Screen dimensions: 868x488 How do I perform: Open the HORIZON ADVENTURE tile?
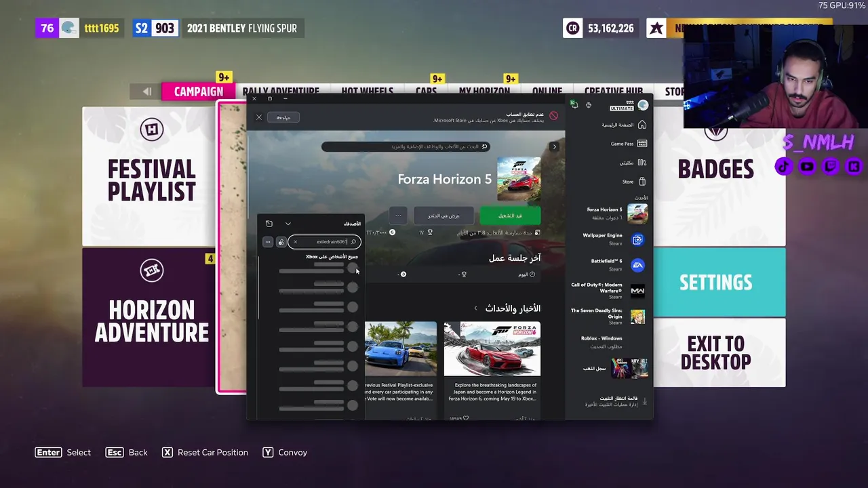click(149, 317)
